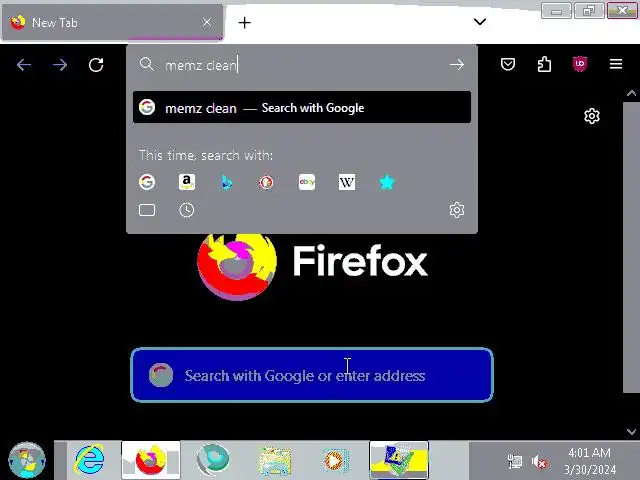Viewport: 640px width, 480px height.
Task: Open the Firefox hamburger menu
Action: click(x=616, y=64)
